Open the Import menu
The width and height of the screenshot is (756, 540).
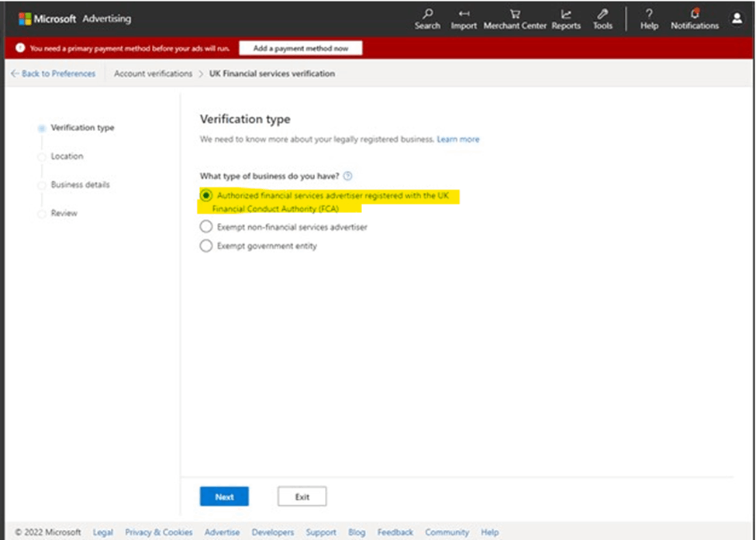click(x=464, y=19)
